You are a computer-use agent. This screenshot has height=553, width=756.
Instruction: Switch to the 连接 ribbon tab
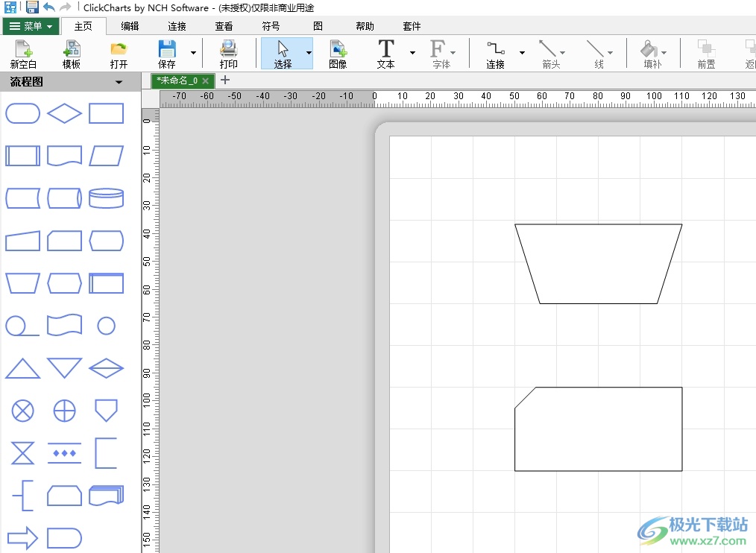click(177, 26)
